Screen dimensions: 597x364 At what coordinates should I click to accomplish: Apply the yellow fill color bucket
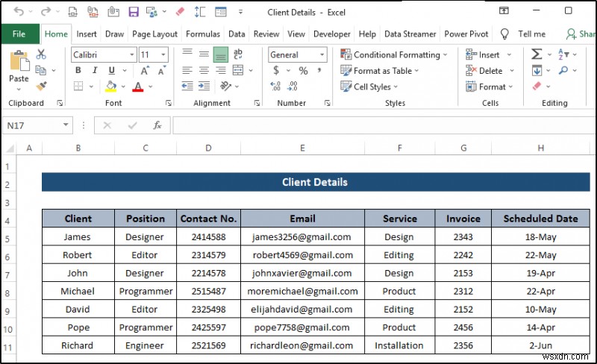110,87
